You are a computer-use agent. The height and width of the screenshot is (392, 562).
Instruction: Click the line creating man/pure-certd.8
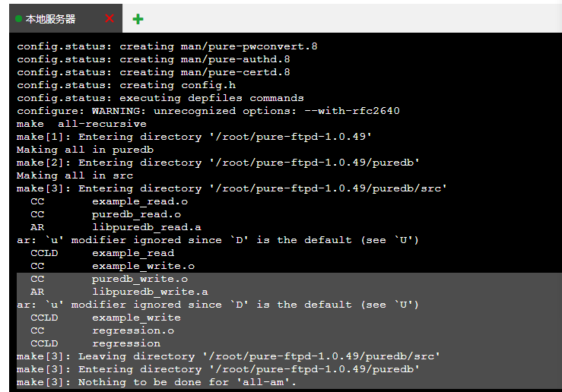154,72
